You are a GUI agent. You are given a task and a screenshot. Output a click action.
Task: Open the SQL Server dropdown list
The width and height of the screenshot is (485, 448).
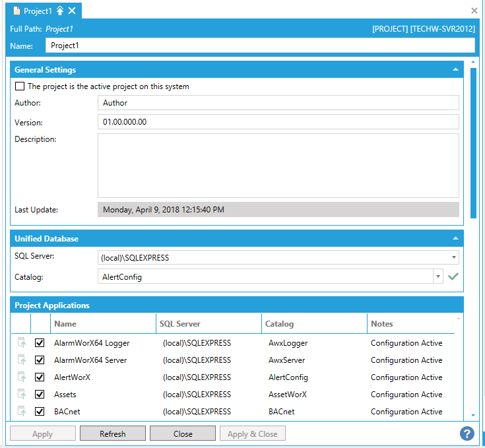pos(454,258)
